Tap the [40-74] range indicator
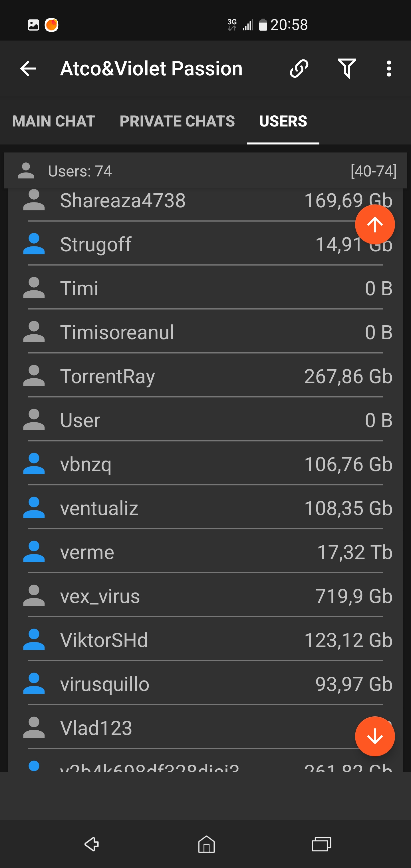This screenshot has width=411, height=868. point(373,171)
